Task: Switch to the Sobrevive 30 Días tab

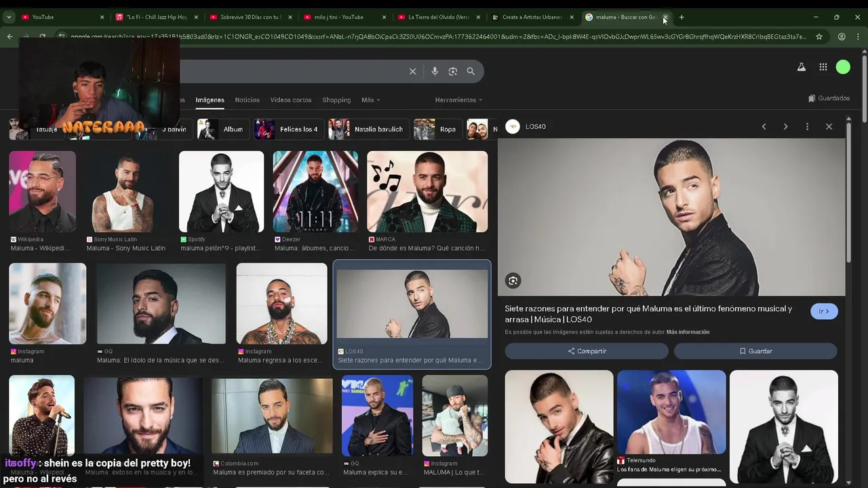Action: [250, 17]
